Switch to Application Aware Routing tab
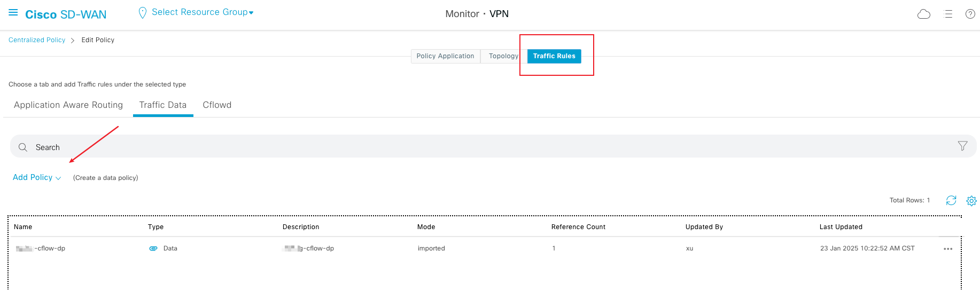Image resolution: width=980 pixels, height=290 pixels. tap(68, 105)
